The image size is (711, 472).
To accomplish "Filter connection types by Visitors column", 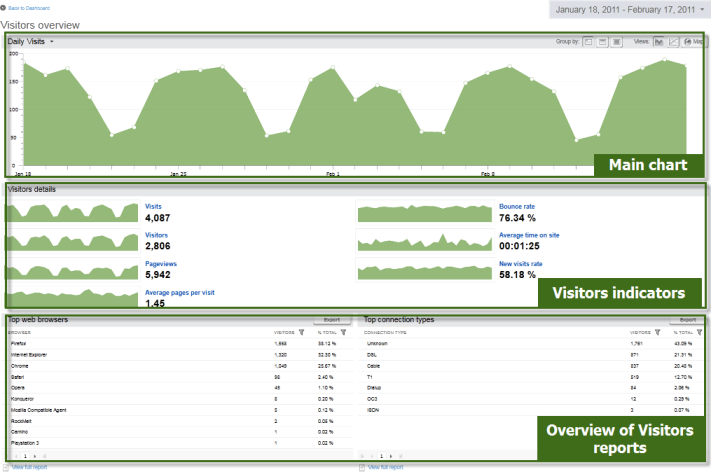I will point(658,331).
